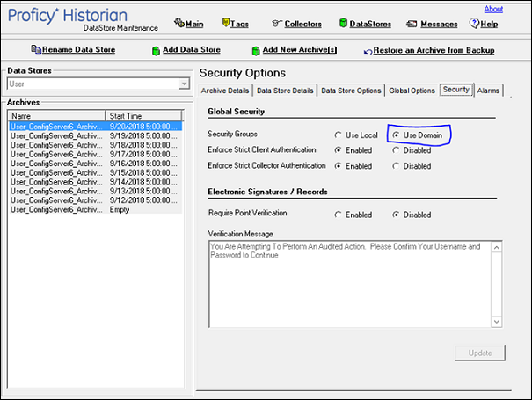This screenshot has height=400, width=532.
Task: Select archive starting 9/14/2018 5:00:00
Action: point(95,182)
